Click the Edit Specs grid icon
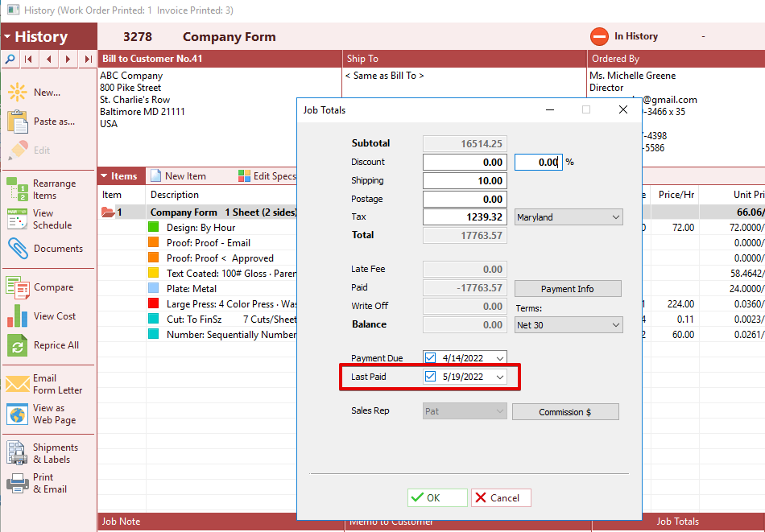 244,176
